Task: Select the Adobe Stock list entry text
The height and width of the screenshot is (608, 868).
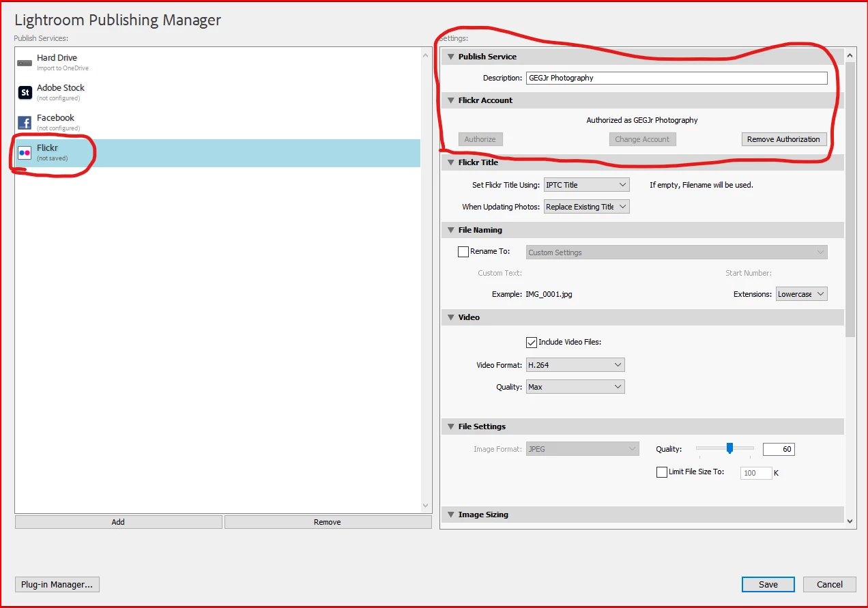Action: point(61,88)
